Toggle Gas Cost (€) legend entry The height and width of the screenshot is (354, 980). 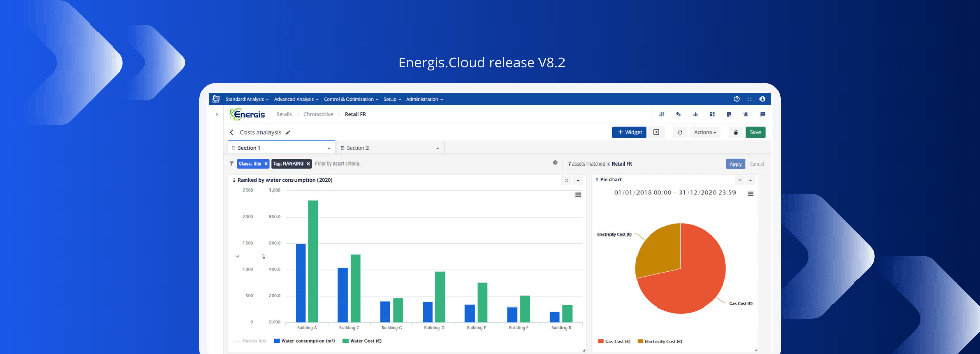click(x=615, y=341)
